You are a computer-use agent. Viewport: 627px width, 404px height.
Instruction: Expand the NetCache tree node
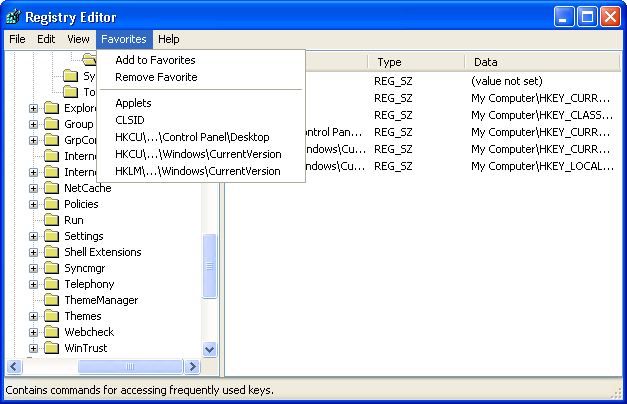click(x=33, y=188)
